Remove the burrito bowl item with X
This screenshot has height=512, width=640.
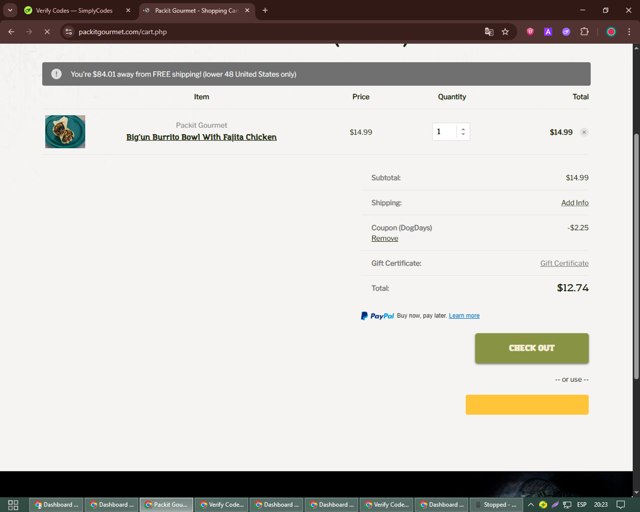pyautogui.click(x=584, y=132)
